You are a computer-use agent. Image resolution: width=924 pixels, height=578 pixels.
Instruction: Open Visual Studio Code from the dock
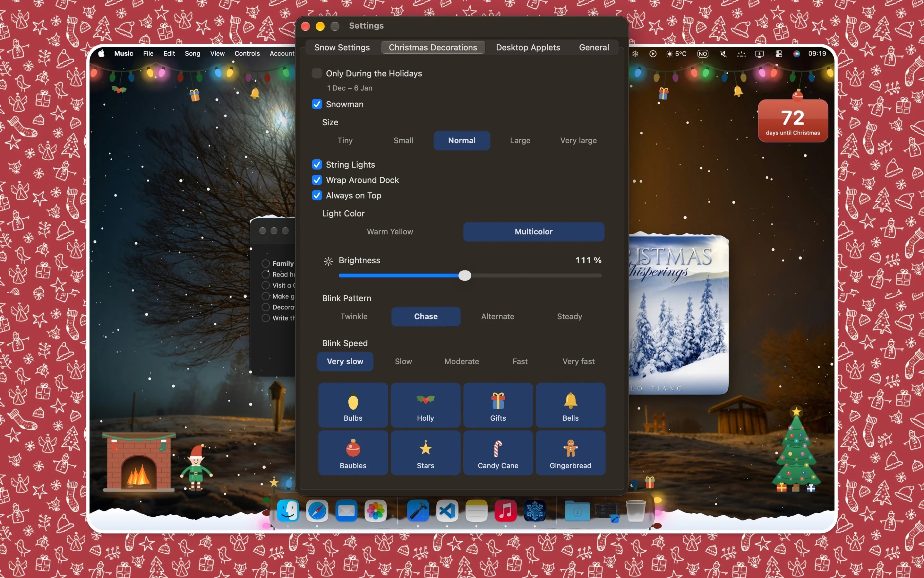[x=447, y=510]
